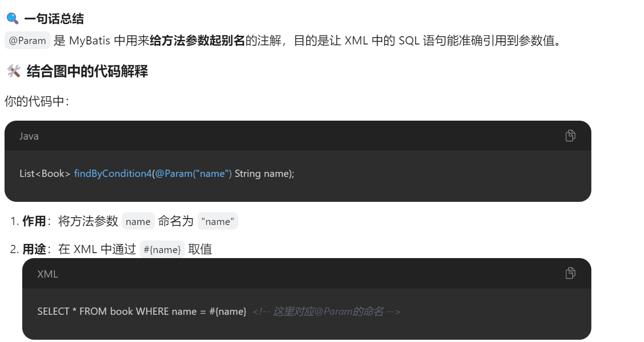Click the bold 给方法参数起别名 text

point(197,40)
